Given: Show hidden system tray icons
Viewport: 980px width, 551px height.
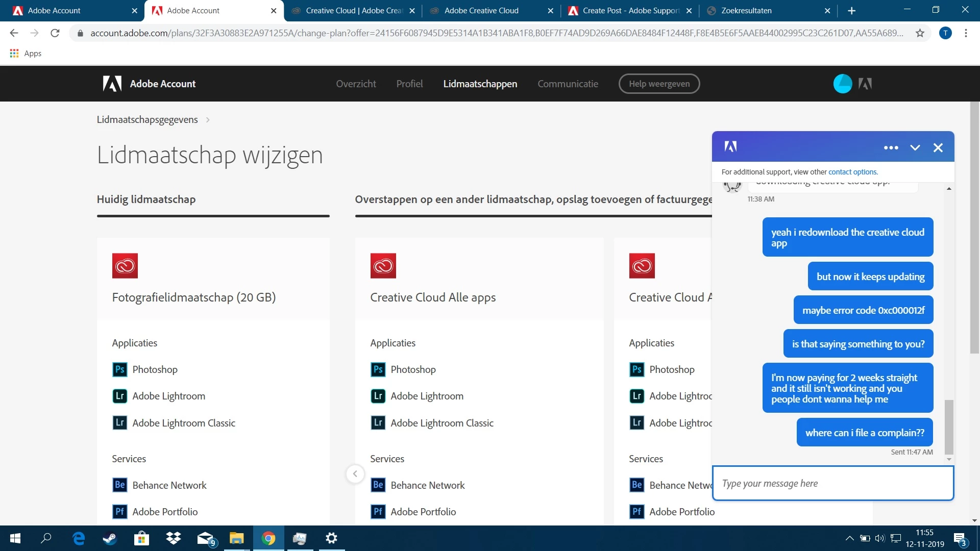Looking at the screenshot, I should pyautogui.click(x=849, y=538).
